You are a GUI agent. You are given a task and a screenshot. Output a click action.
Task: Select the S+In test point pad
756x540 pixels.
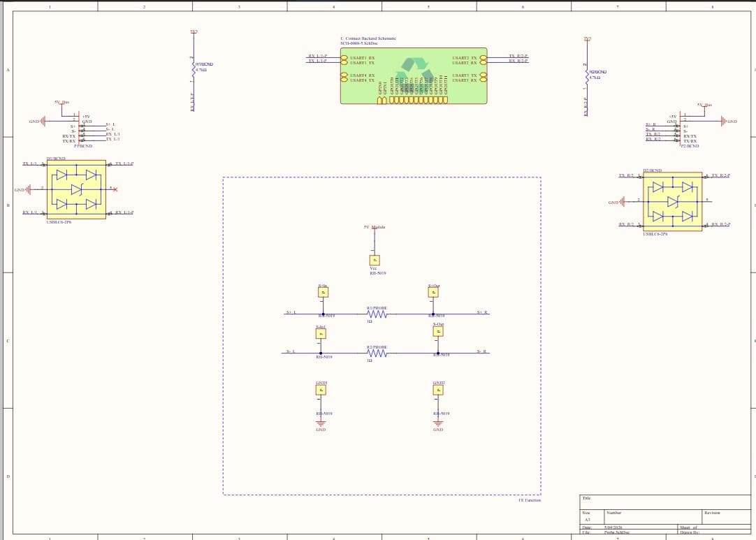click(323, 292)
